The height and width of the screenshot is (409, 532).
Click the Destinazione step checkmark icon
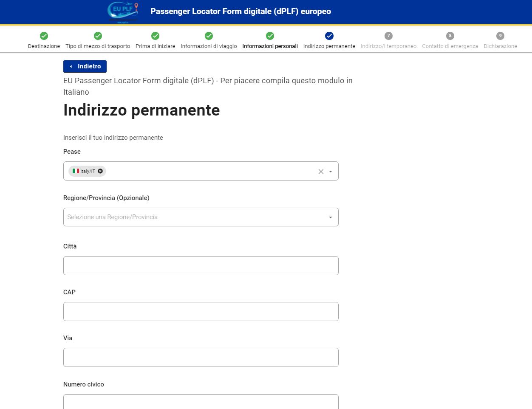click(44, 36)
